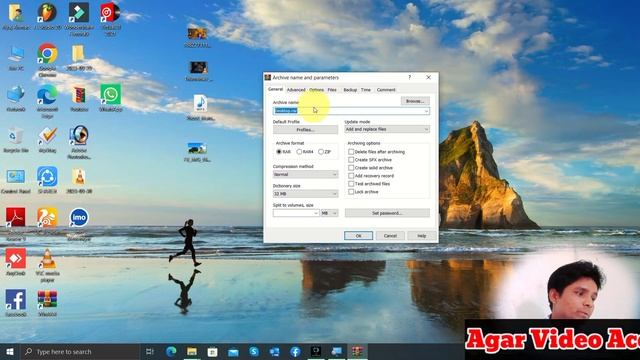Open File Explorer from taskbar
The height and width of the screenshot is (360, 640).
coord(192,351)
